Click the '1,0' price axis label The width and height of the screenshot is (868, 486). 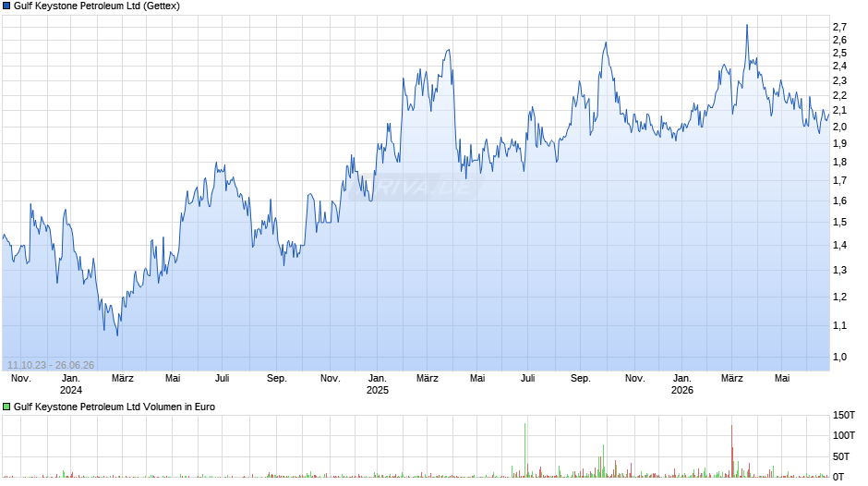coord(839,357)
